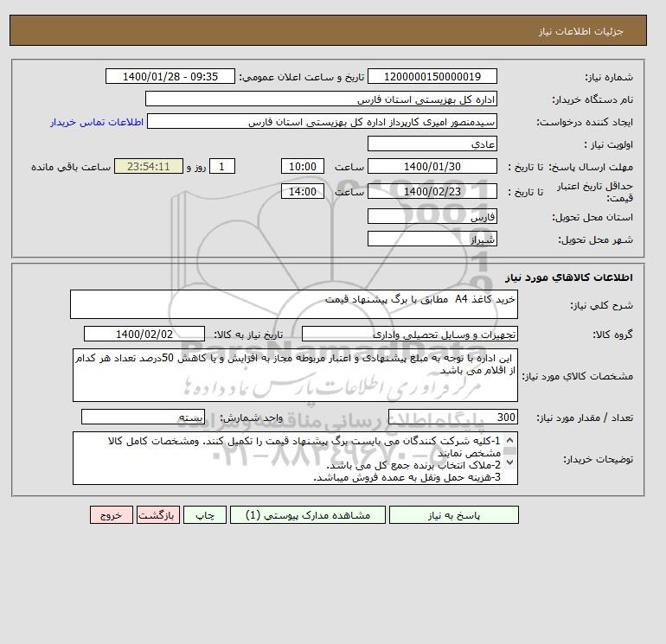Click label 'مشخصات کالای مورد نیاز:'
The image size is (666, 644).
577,376
